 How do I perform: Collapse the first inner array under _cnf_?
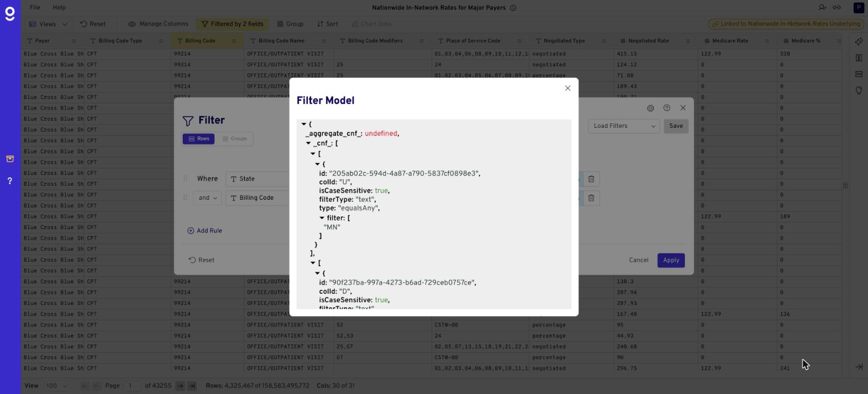(x=313, y=154)
